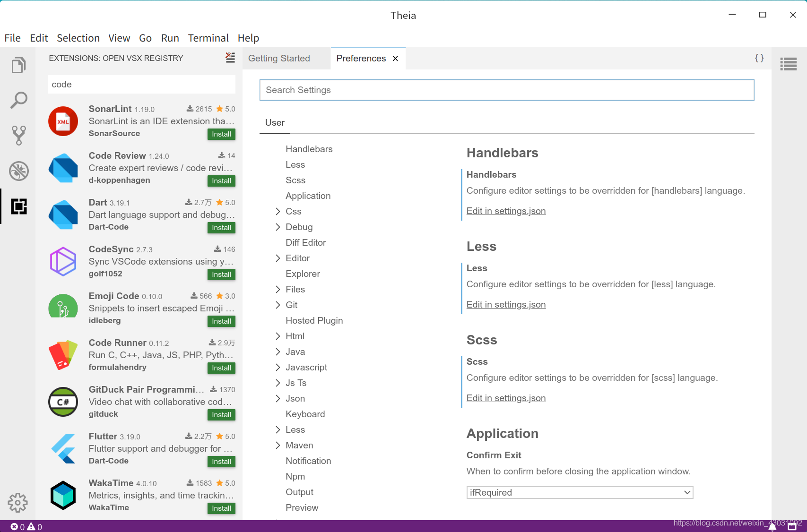Image resolution: width=807 pixels, height=532 pixels.
Task: Open the Help menu
Action: (x=248, y=38)
